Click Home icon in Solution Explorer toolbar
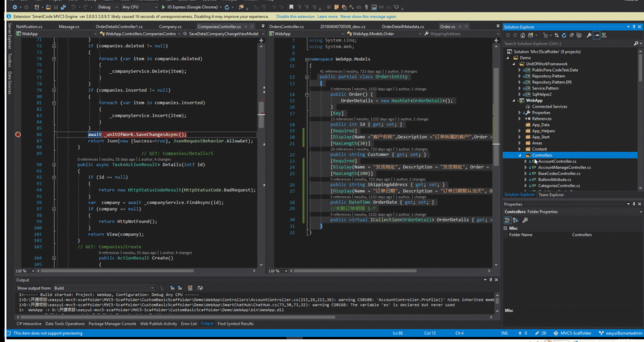The image size is (644, 342). coord(523,35)
